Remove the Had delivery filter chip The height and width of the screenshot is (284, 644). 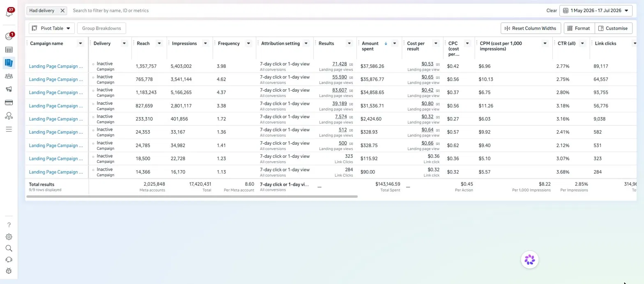pyautogui.click(x=62, y=11)
